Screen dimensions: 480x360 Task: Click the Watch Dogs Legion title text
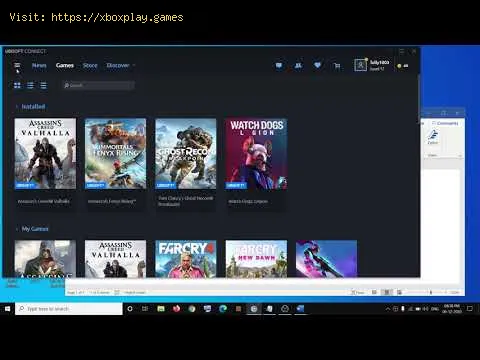point(248,201)
